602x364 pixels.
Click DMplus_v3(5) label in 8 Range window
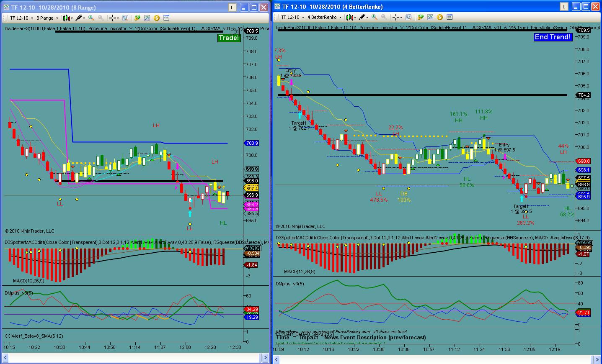[x=19, y=293]
